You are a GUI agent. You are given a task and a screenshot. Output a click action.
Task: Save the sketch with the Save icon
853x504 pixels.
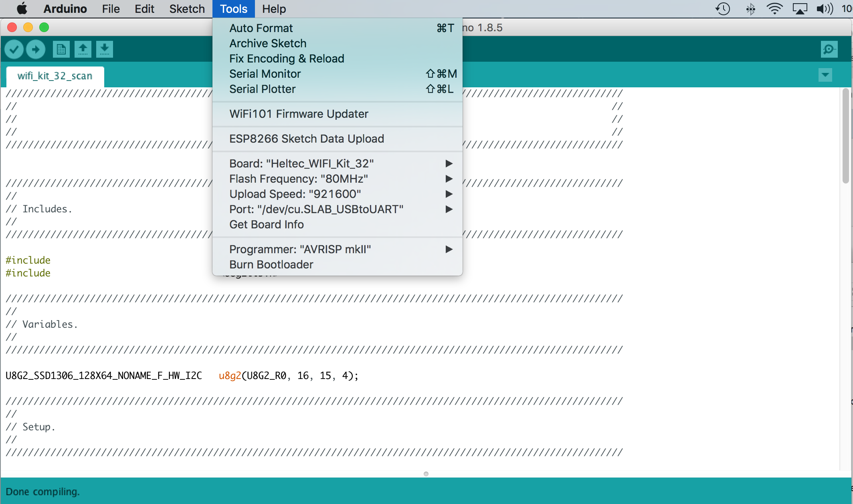pyautogui.click(x=105, y=49)
